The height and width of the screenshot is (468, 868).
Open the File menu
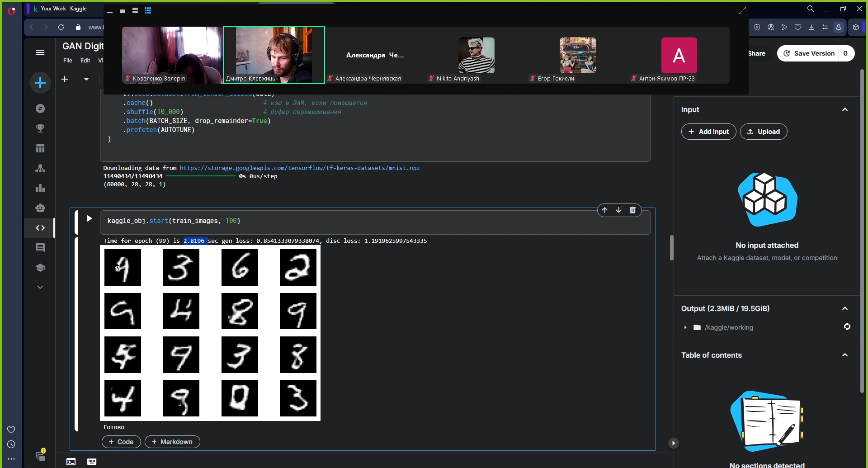pyautogui.click(x=68, y=61)
